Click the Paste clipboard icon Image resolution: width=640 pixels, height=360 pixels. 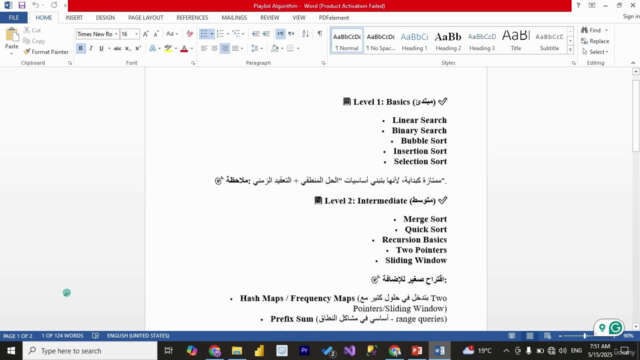point(11,36)
